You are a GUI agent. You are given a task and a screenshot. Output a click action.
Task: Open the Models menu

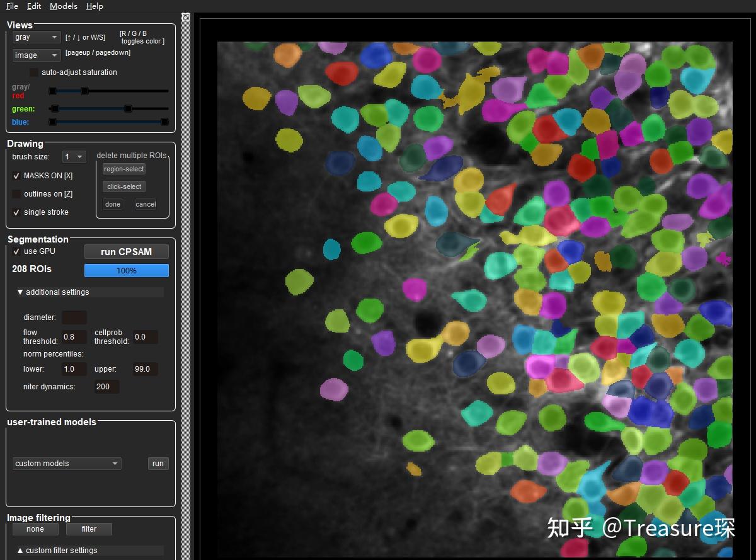[x=64, y=6]
